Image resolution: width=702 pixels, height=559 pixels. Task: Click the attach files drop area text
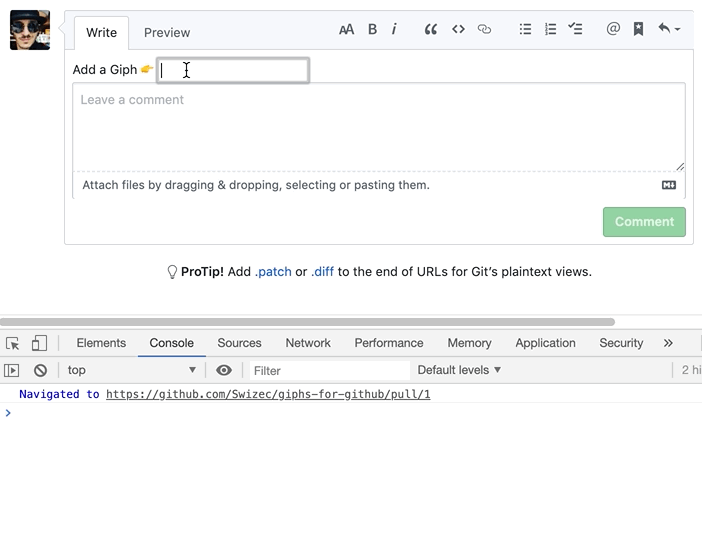(256, 185)
